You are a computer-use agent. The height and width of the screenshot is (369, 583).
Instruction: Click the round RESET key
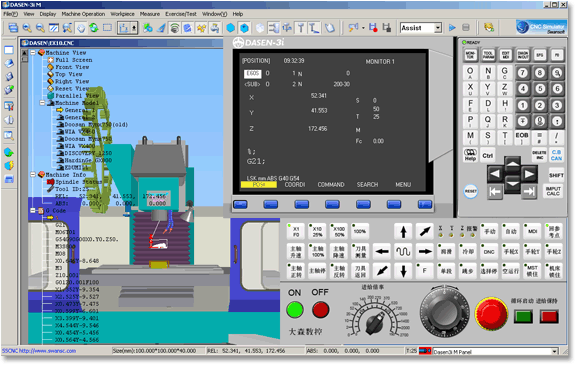tap(471, 191)
